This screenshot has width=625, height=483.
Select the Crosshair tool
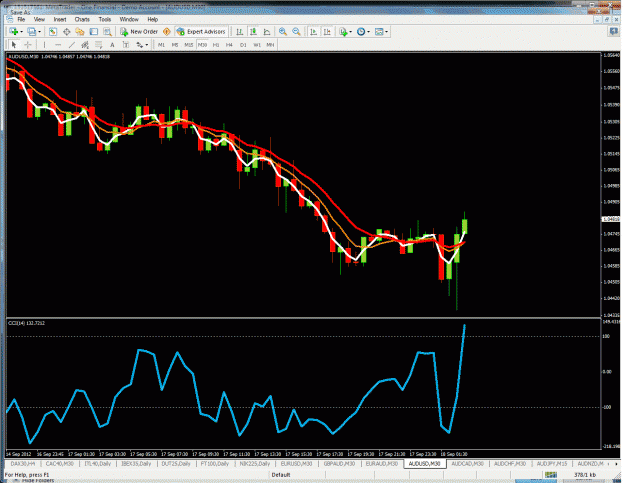[28, 45]
